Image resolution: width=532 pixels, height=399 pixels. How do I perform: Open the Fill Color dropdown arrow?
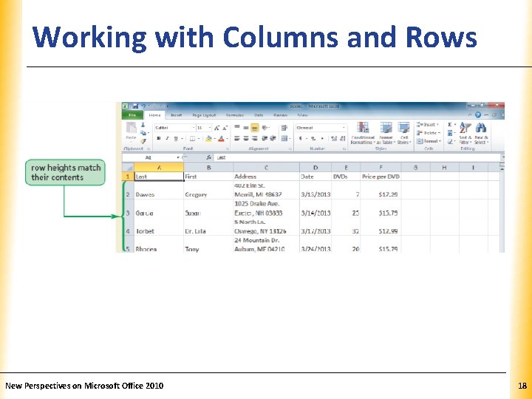coord(214,139)
